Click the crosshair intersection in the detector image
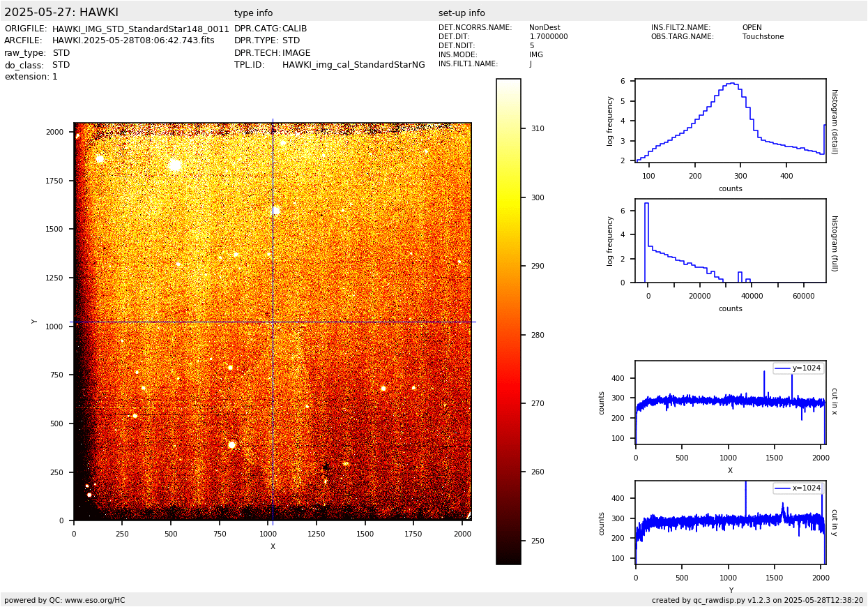 point(273,322)
